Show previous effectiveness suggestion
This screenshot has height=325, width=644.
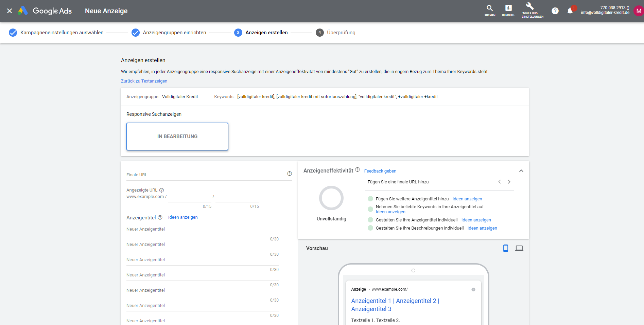[500, 182]
